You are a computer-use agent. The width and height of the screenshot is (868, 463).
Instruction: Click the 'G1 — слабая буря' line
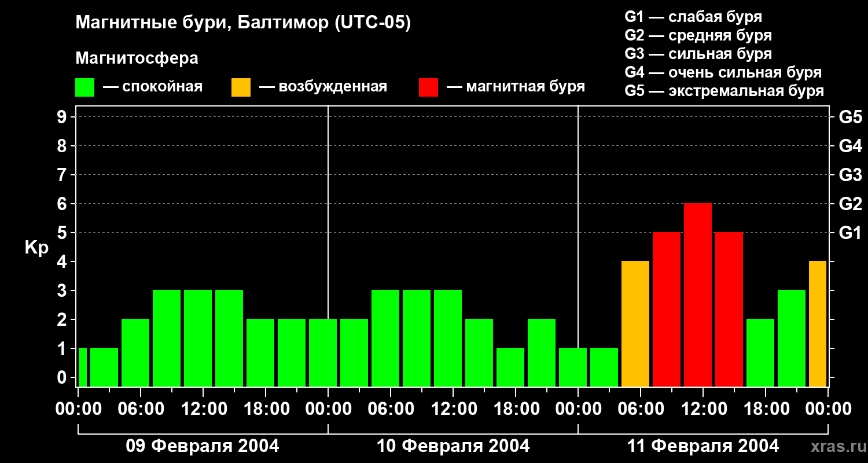click(x=693, y=17)
